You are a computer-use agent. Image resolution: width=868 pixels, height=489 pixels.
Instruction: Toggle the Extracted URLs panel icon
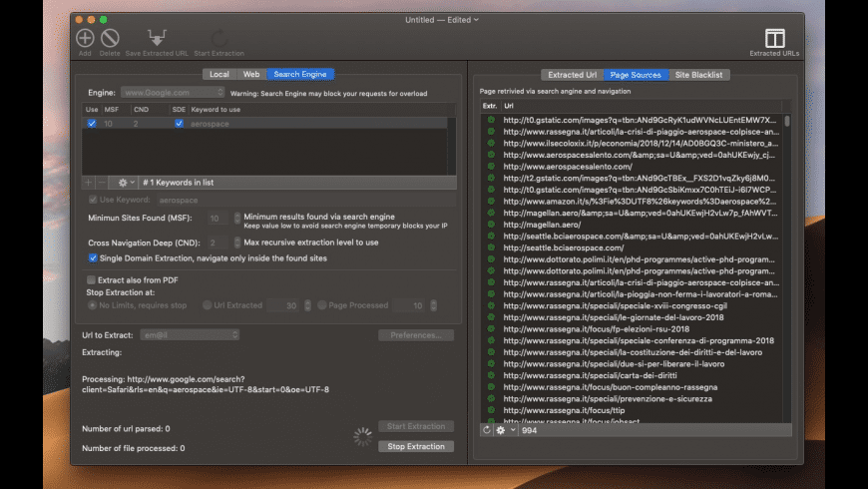[774, 38]
